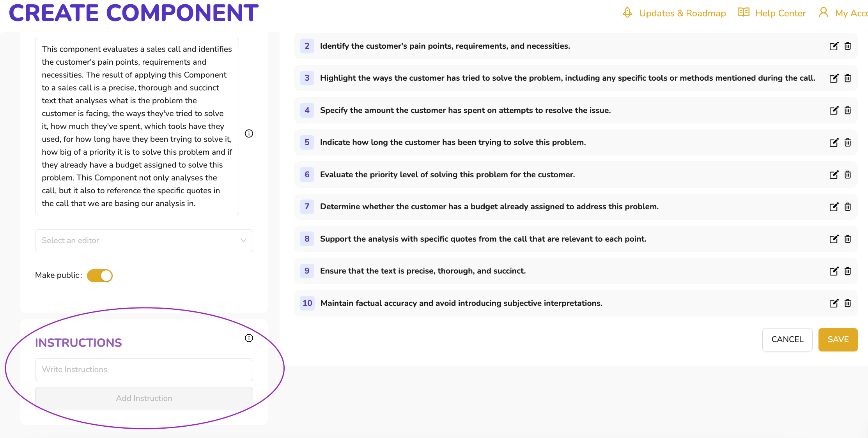The image size is (868, 438).
Task: Focus the Write Instructions input field
Action: pos(144,369)
